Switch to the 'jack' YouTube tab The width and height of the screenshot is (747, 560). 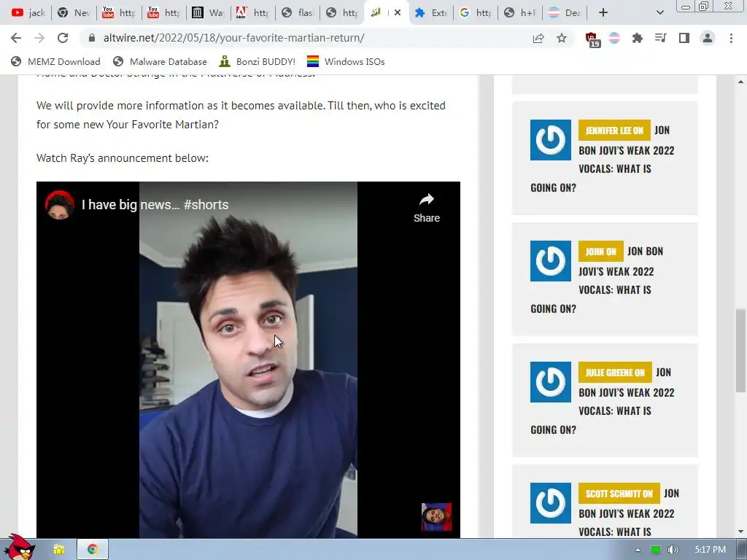[x=28, y=13]
